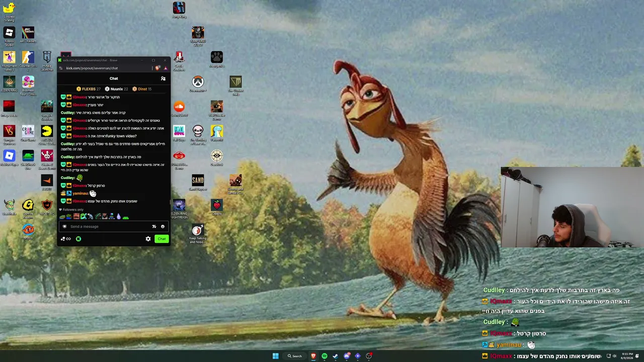The width and height of the screenshot is (644, 362).
Task: Launch the SAND desktop shortcut
Action: click(198, 183)
